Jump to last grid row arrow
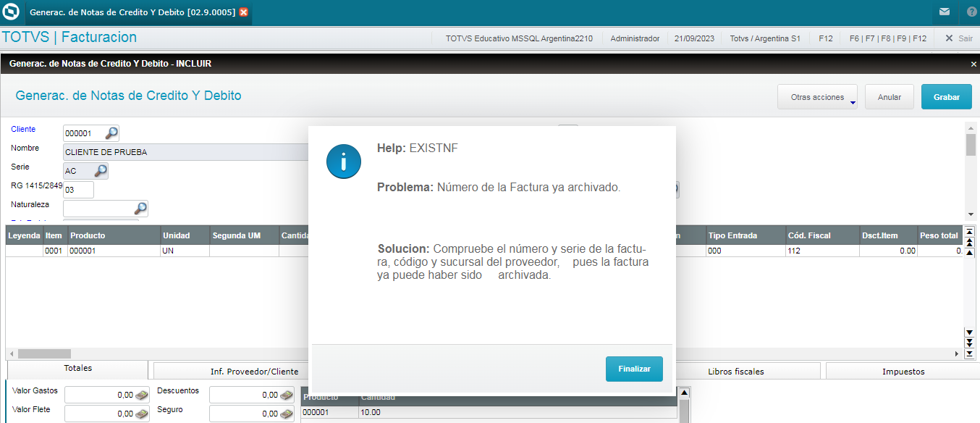Screen dimensions: 980x423 pos(970,353)
